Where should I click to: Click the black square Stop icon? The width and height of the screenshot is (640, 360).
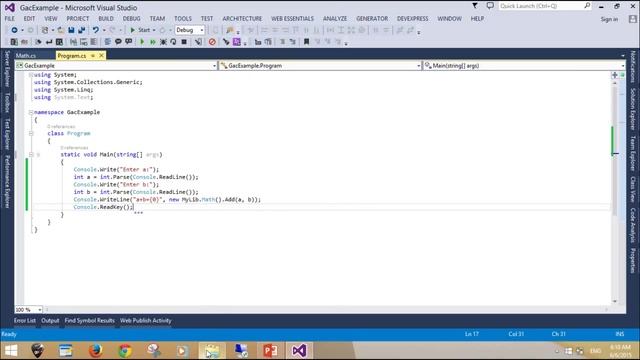pyautogui.click(x=184, y=42)
